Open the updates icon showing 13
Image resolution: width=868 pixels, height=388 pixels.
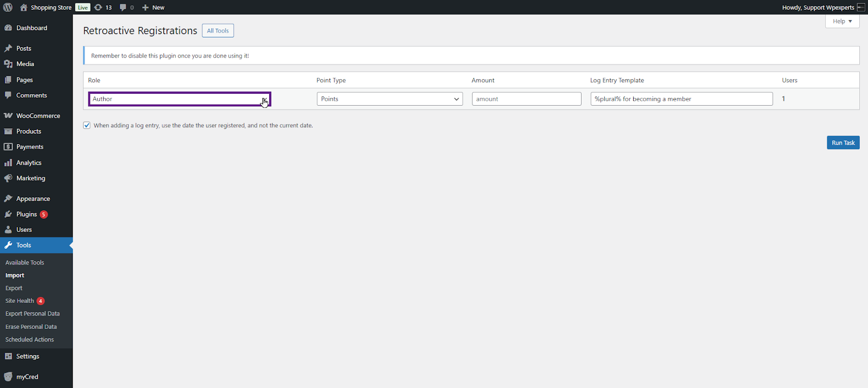[x=98, y=8]
